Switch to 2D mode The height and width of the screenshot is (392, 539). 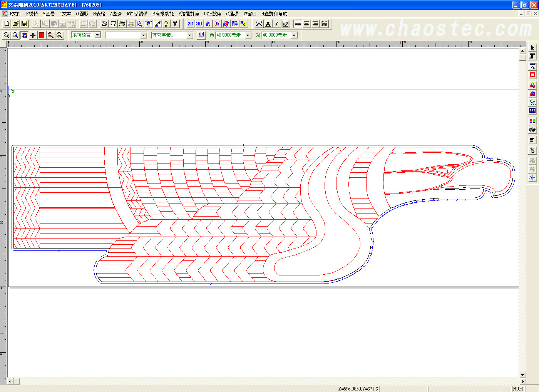[x=190, y=23]
